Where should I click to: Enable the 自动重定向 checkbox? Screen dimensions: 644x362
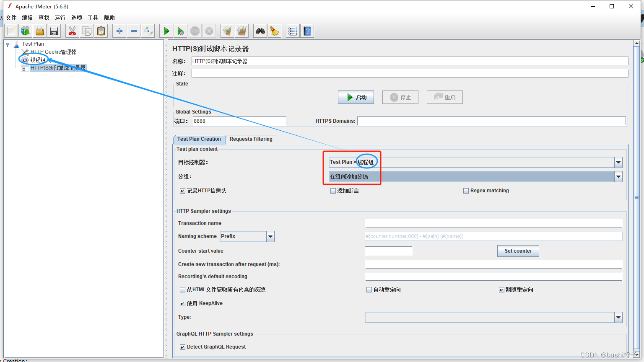(369, 290)
